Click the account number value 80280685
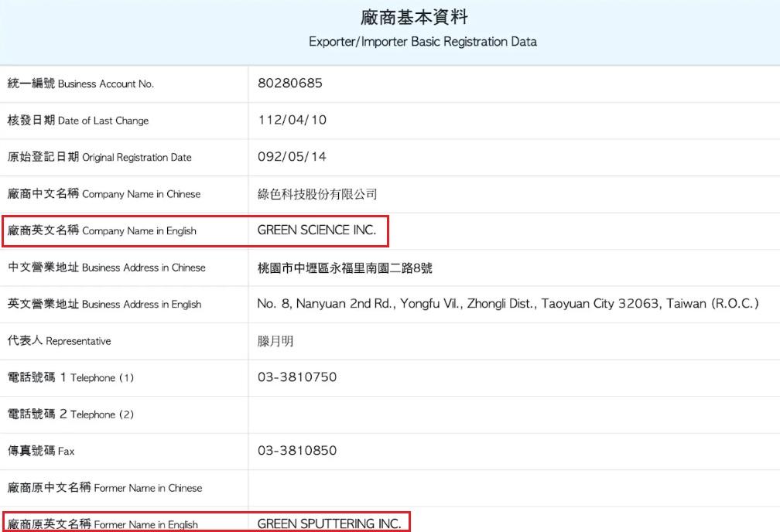780x532 pixels. pos(290,83)
